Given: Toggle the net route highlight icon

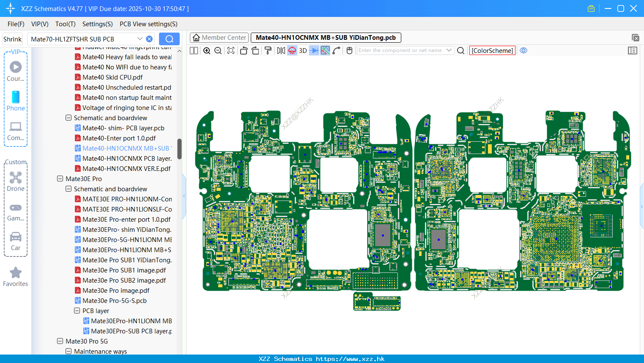Looking at the screenshot, I should [325, 50].
